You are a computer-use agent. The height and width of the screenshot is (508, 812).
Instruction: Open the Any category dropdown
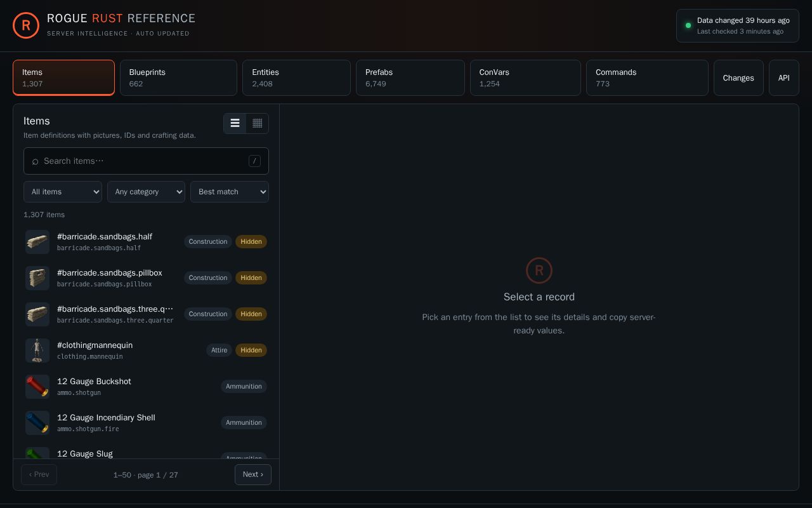point(146,192)
